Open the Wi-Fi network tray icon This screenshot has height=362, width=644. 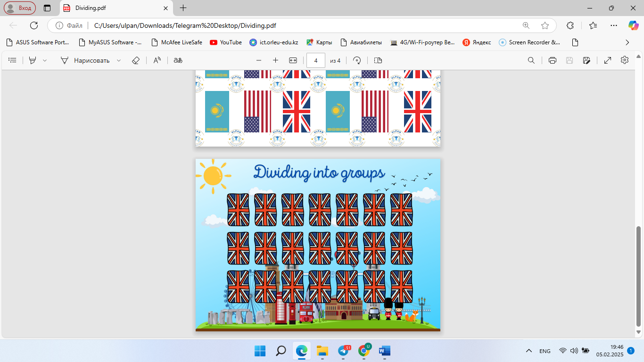tap(562, 351)
